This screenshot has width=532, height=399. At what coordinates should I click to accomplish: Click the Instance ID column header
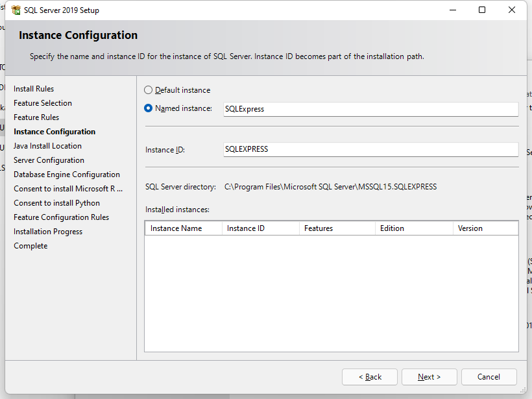[x=261, y=228]
